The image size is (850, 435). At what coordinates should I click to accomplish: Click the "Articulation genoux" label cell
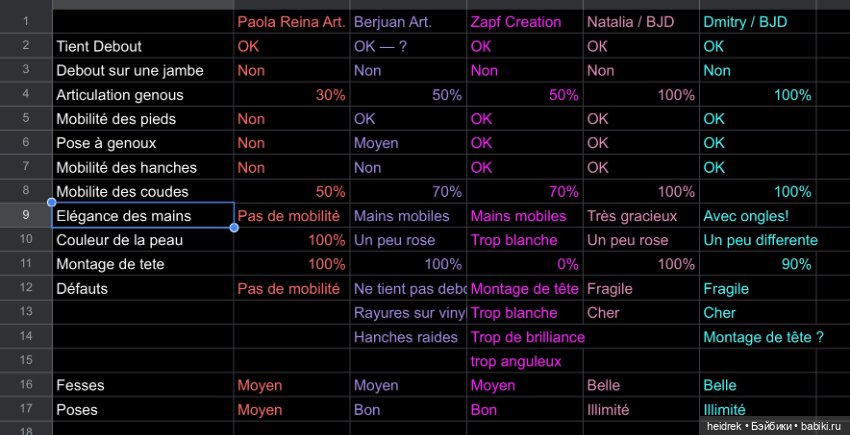pos(142,95)
